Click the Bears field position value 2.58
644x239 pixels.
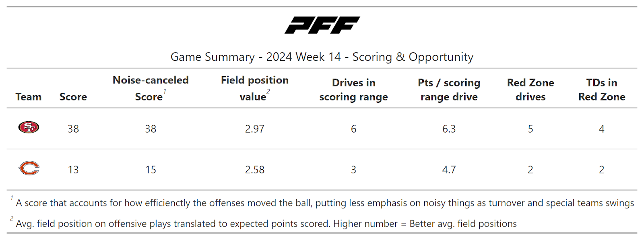(x=254, y=170)
